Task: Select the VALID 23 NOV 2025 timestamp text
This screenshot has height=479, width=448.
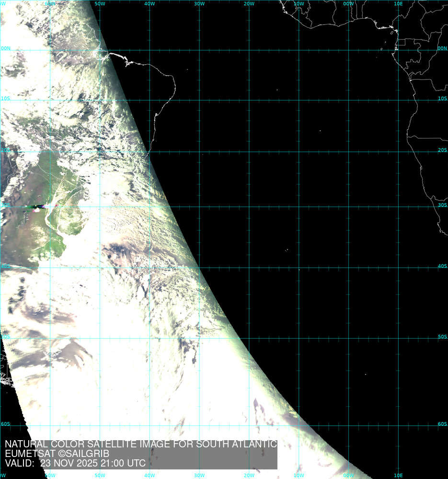Action: coord(75,463)
